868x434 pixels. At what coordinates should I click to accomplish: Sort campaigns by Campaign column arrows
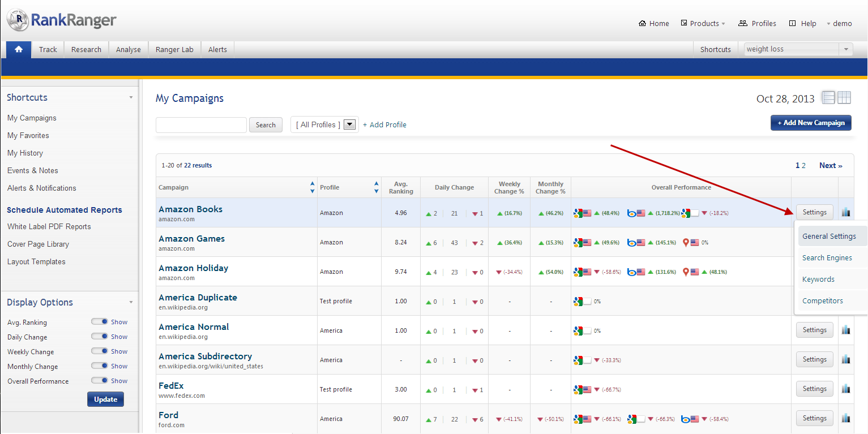[x=313, y=187]
